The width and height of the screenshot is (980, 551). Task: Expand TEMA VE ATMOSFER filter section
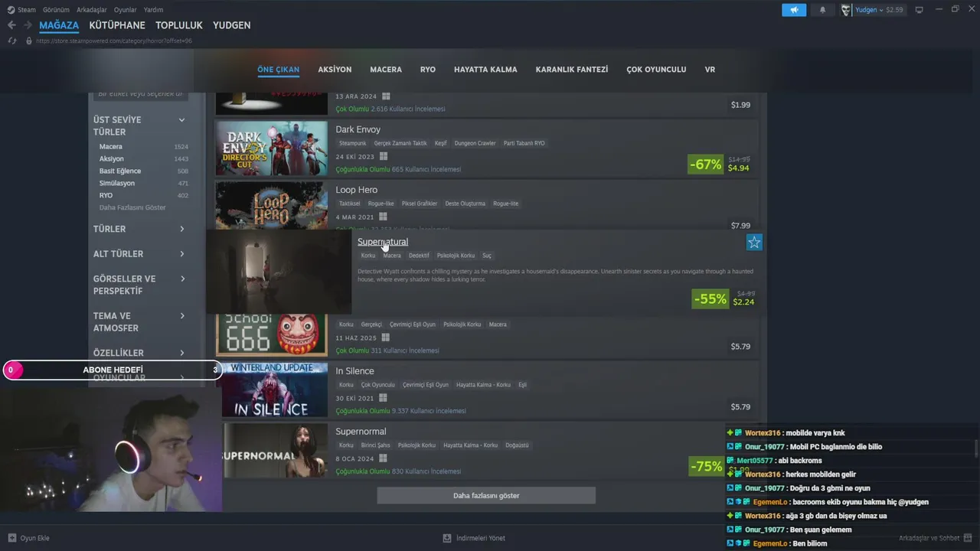[181, 316]
